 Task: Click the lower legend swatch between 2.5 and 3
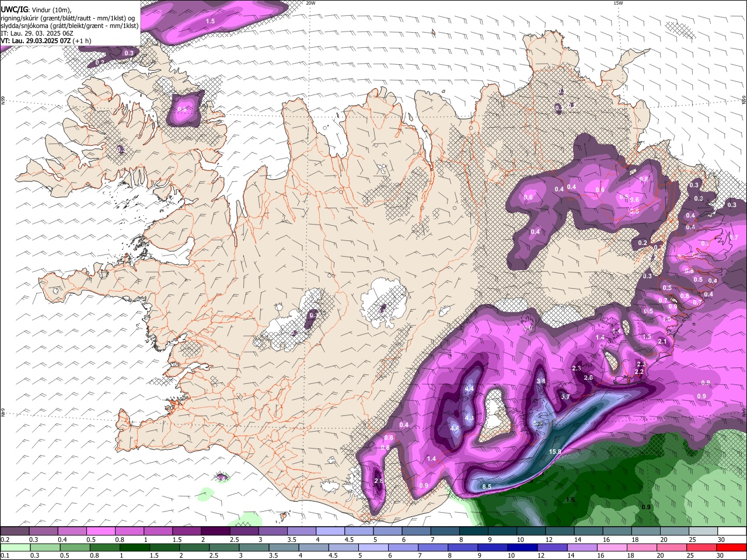225,548
